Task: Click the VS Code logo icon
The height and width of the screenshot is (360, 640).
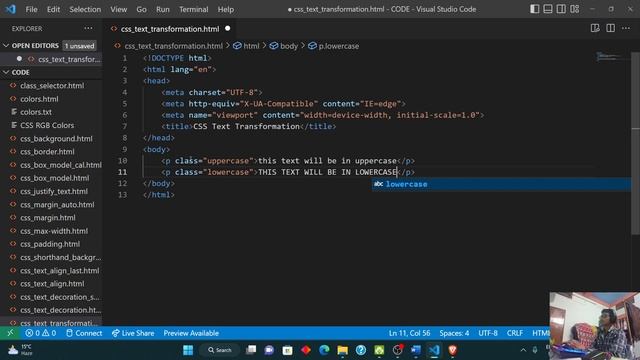Action: (x=10, y=9)
